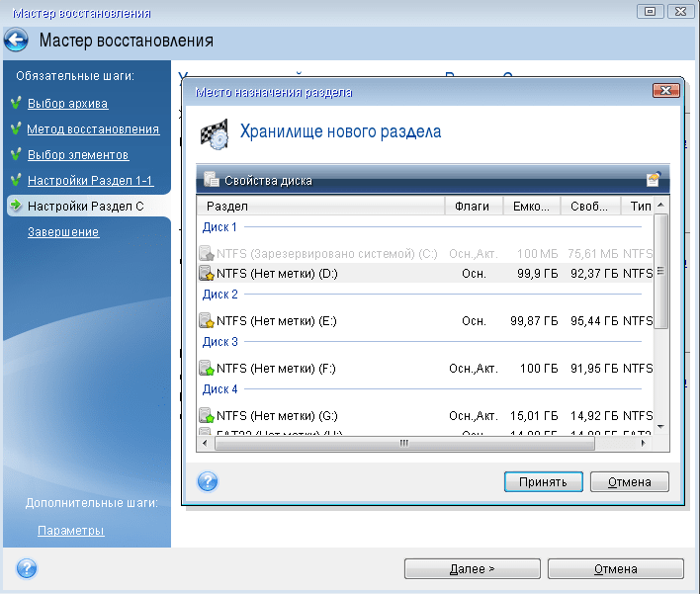
Task: Click the disk icon of partition E:
Action: (207, 320)
